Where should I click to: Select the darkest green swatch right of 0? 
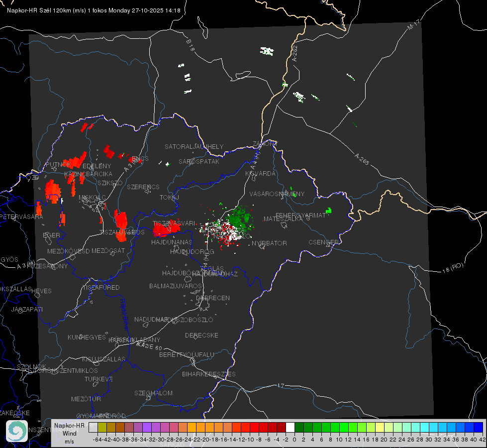pyautogui.click(x=299, y=428)
